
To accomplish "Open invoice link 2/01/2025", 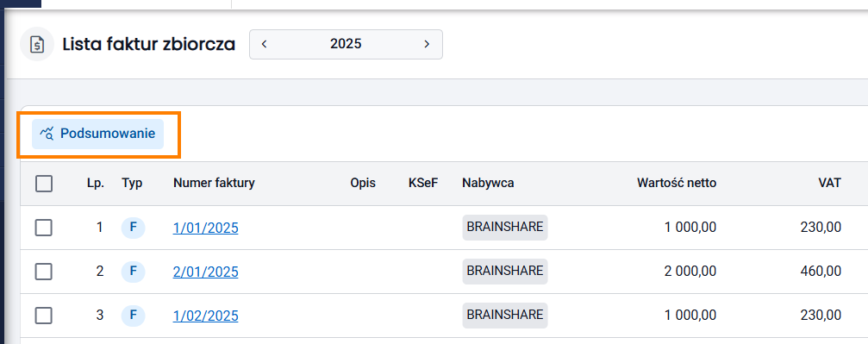I will (205, 272).
